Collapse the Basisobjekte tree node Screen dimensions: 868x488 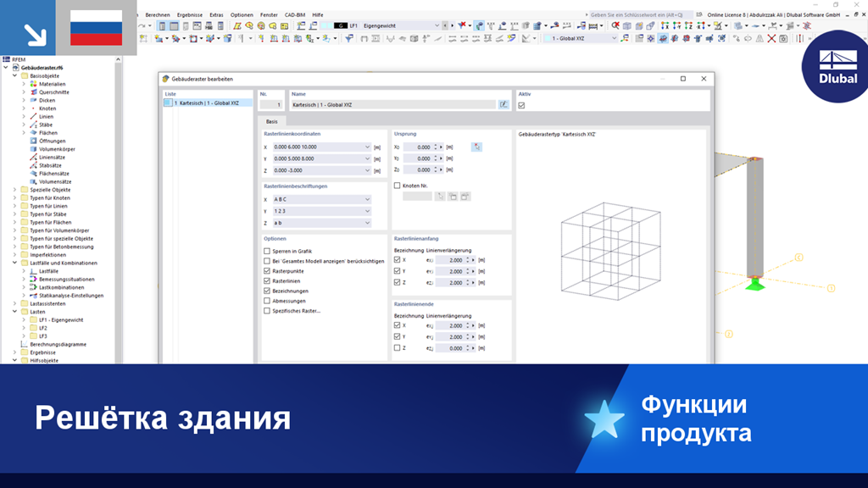pos(15,75)
